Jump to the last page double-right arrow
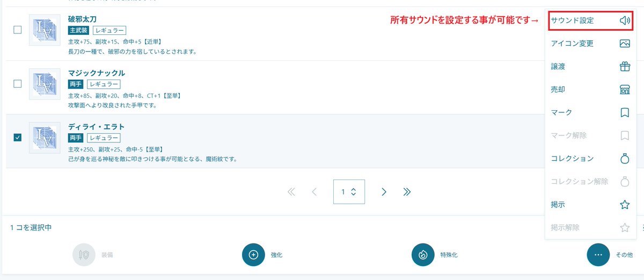The height and width of the screenshot is (280, 644). pos(407,192)
